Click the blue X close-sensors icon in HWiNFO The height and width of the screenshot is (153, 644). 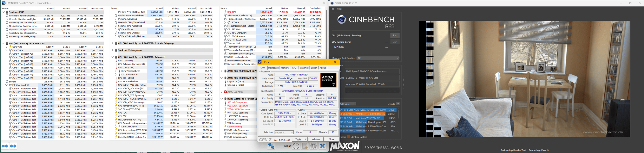[322, 146]
